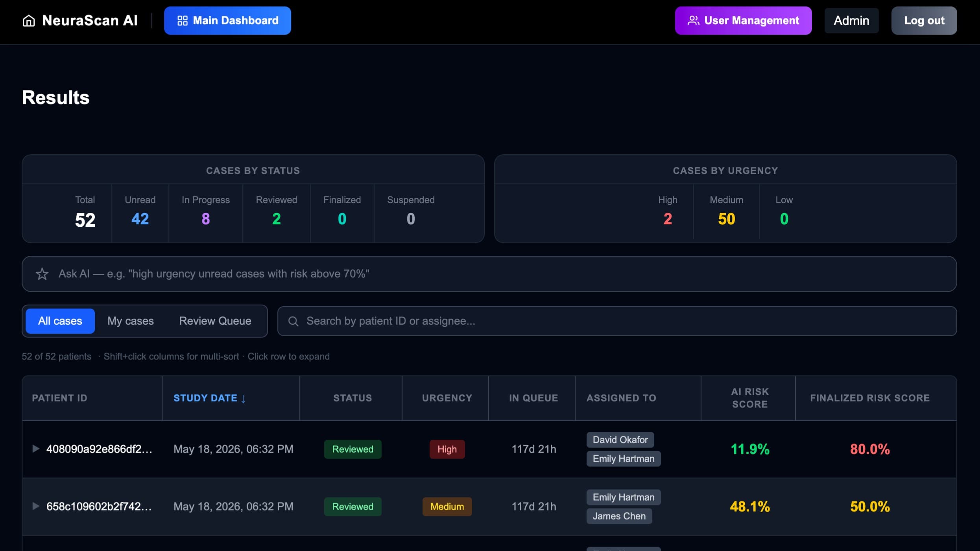Click patient ID 408090a92e866df2

point(99,449)
